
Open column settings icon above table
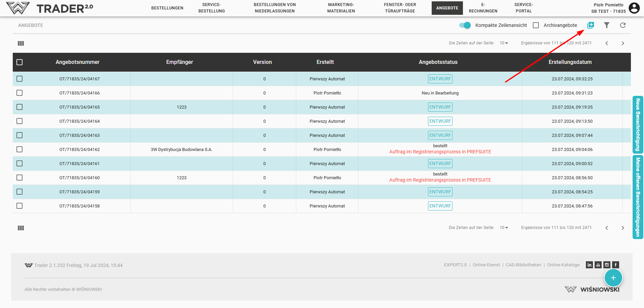point(21,43)
